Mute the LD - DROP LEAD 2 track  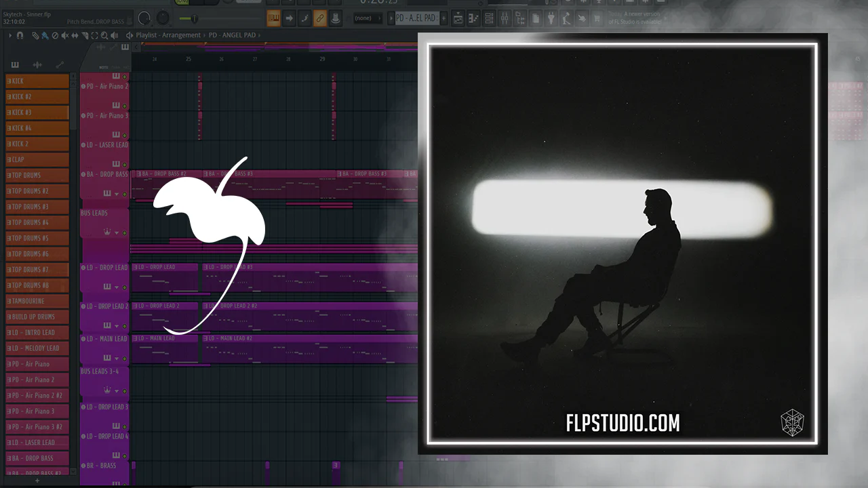pos(125,326)
